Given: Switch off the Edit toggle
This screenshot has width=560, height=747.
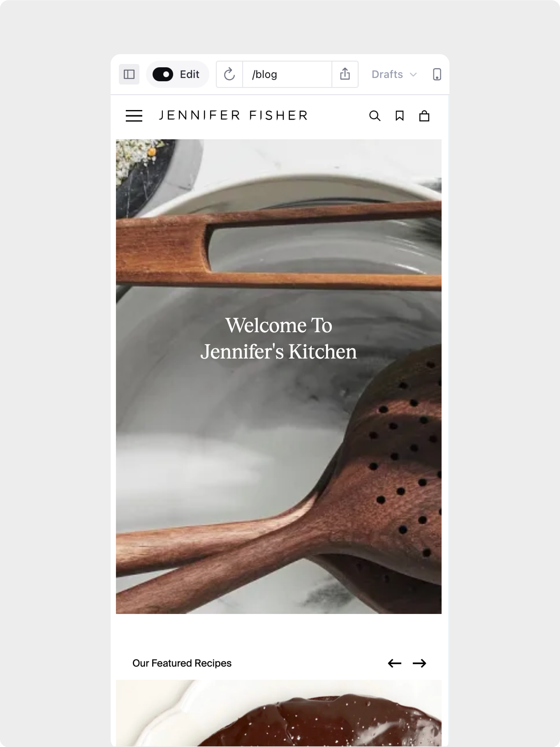Looking at the screenshot, I should point(163,74).
